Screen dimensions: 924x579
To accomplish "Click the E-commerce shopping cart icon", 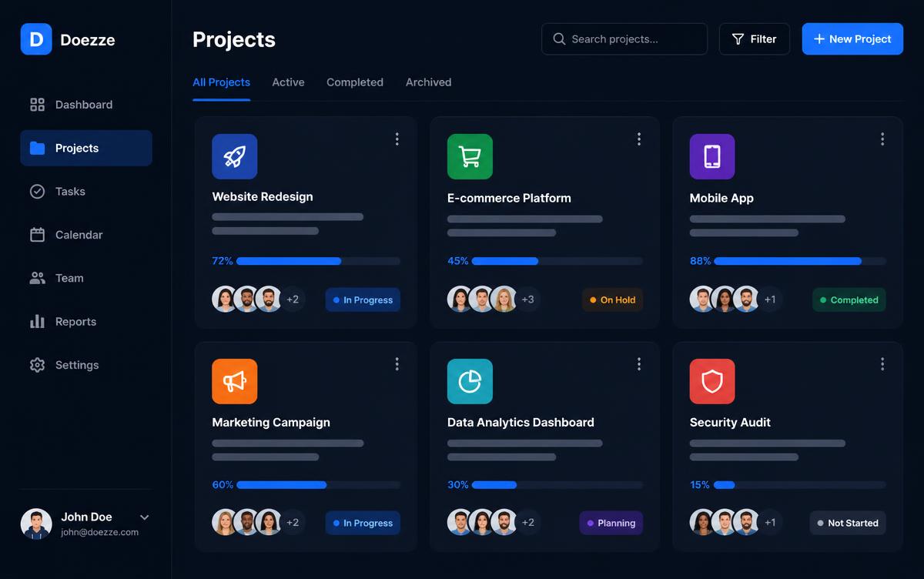I will point(470,157).
